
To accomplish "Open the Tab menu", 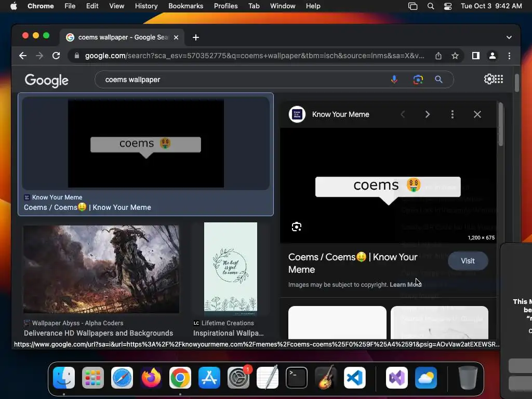I will point(254,6).
